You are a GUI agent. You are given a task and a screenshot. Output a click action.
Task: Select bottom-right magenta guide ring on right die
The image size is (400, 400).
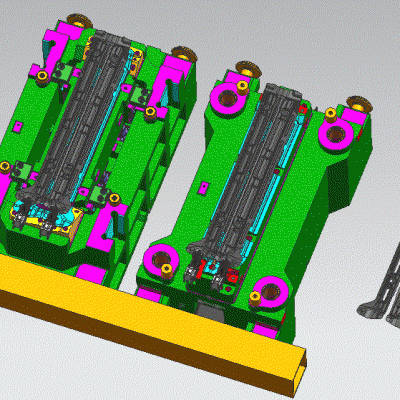pyautogui.click(x=270, y=291)
